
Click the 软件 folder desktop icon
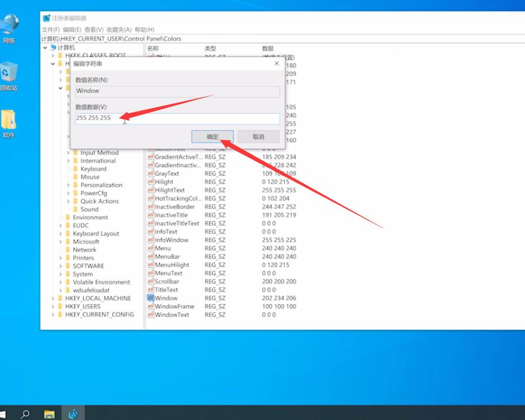(x=9, y=124)
